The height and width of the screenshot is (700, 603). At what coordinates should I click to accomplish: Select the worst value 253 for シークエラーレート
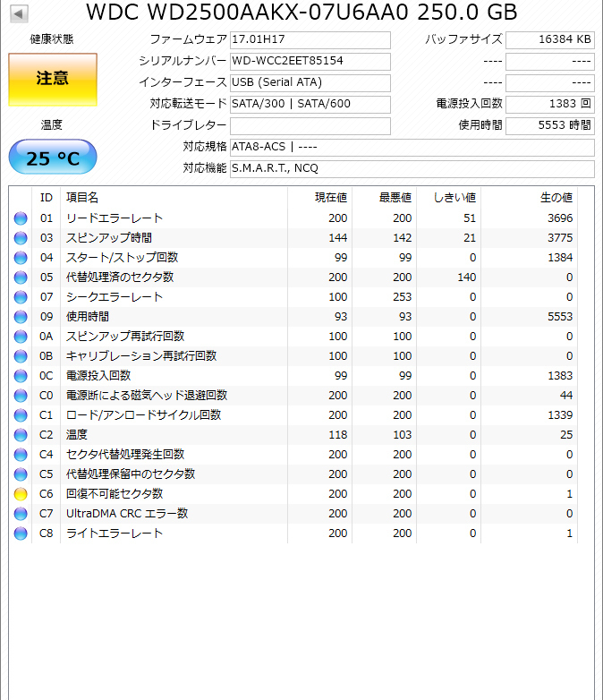[x=402, y=297]
